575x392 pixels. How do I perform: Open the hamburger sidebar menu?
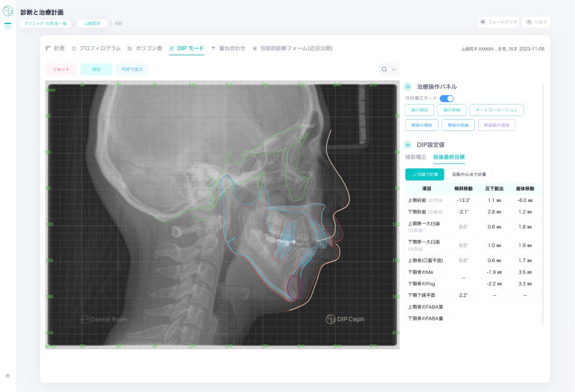[x=8, y=25]
